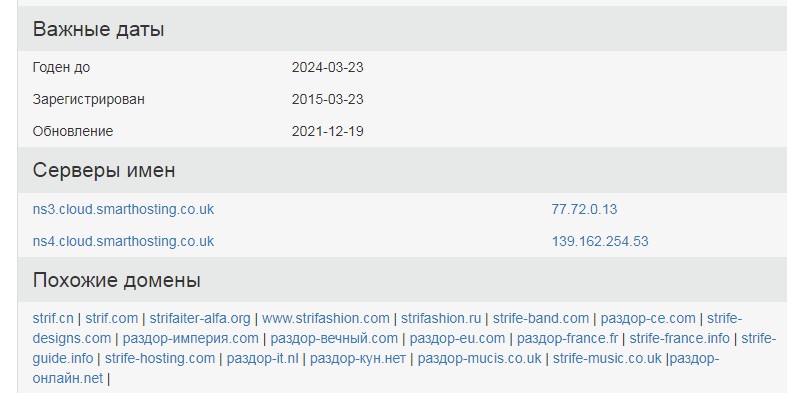This screenshot has width=787, height=393.
Task: Visit strife-hosting.com domain link
Action: coord(160,359)
